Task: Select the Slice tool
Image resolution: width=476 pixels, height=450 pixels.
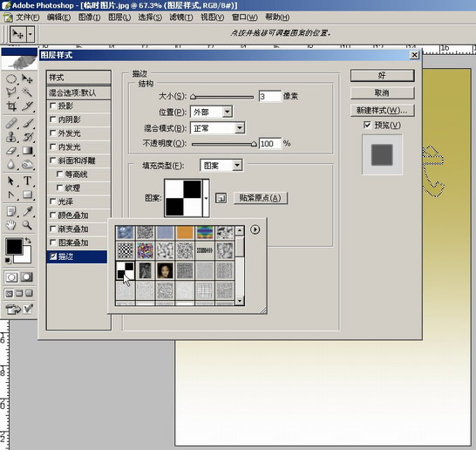Action: [x=27, y=106]
